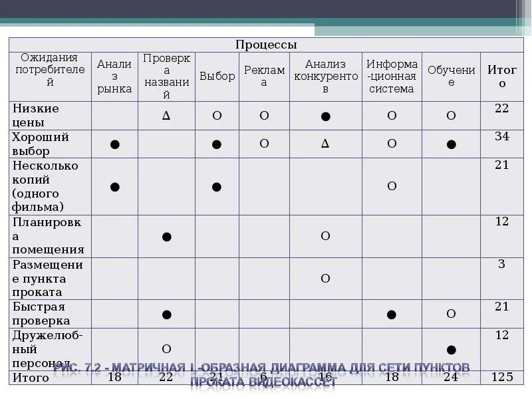532x399 pixels.
Task: Click the "Проверка названий" column header
Action: [x=166, y=76]
